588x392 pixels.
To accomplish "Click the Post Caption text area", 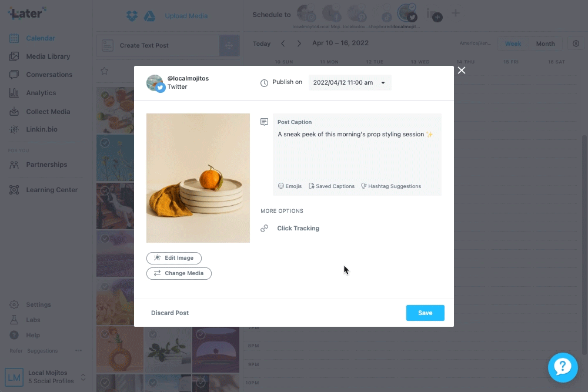I will coord(357,155).
